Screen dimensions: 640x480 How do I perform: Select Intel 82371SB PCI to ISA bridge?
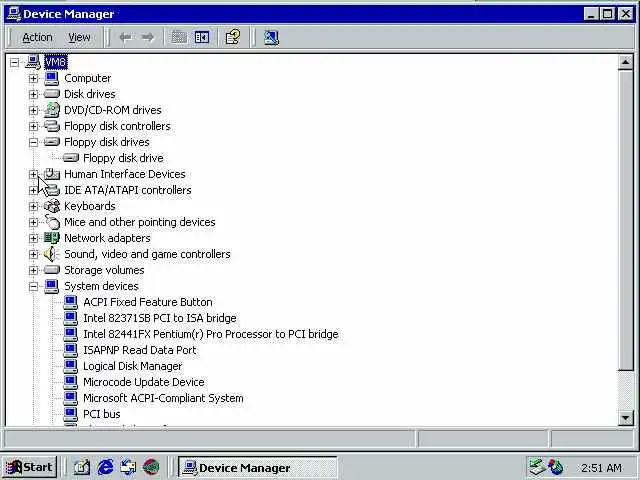coord(160,318)
